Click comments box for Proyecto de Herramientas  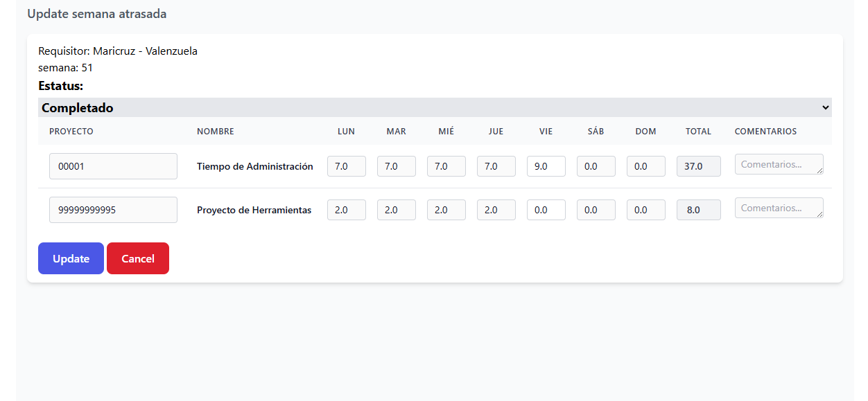tap(776, 208)
